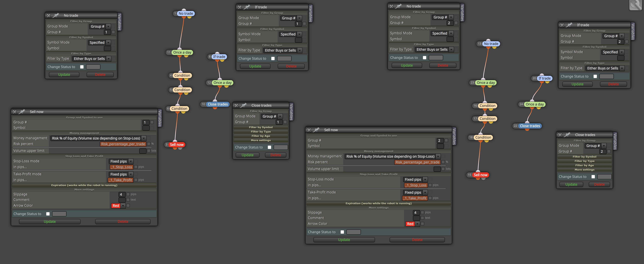
Task: Toggle Change Status checkbox in left Sell now panel
Action: click(48, 214)
